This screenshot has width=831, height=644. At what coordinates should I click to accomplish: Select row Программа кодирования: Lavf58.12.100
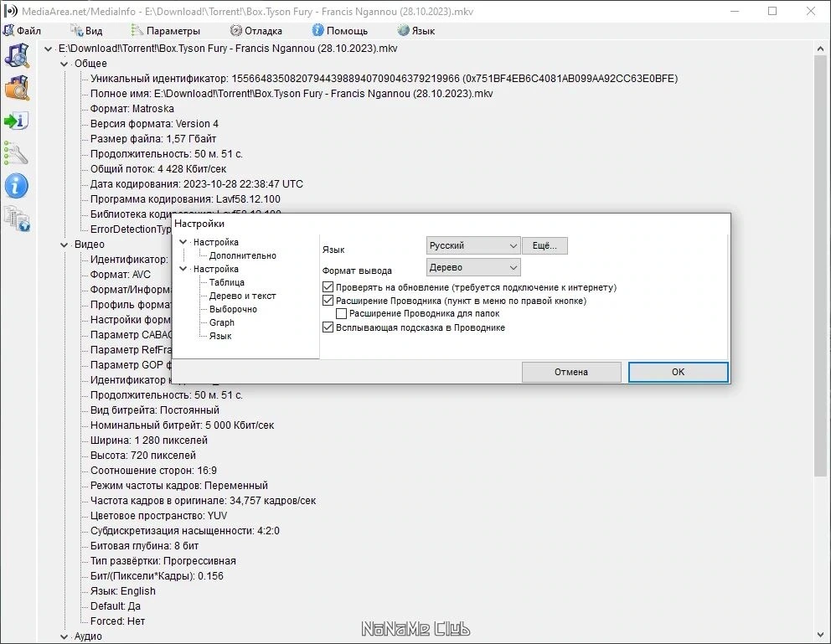pos(185,199)
